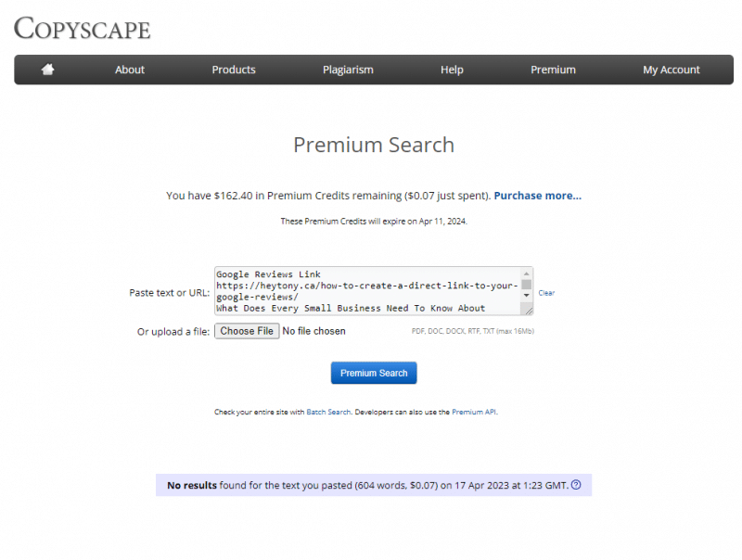This screenshot has height=560, width=742.
Task: Click the text box scrollbar up arrow
Action: (x=527, y=274)
